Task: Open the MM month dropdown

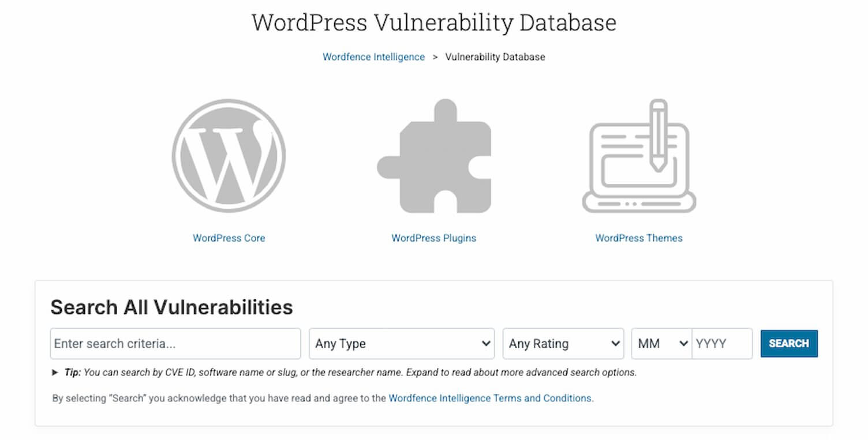Action: (x=662, y=344)
